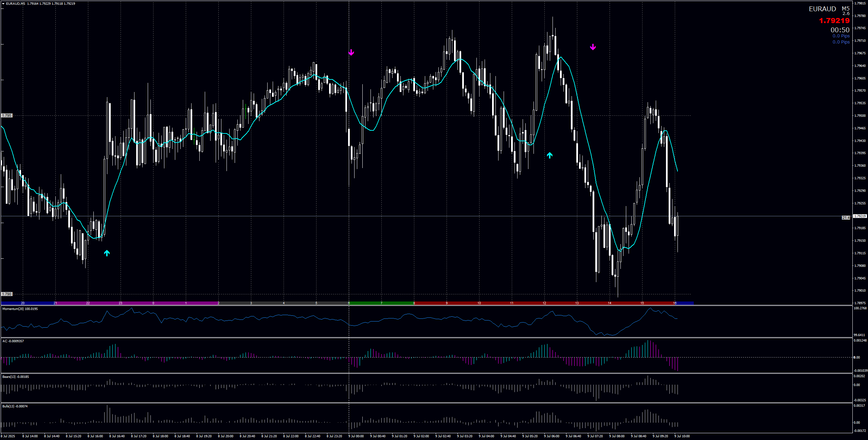Click the -0.00172 Bulls scale value
The image size is (868, 440).
point(860,431)
